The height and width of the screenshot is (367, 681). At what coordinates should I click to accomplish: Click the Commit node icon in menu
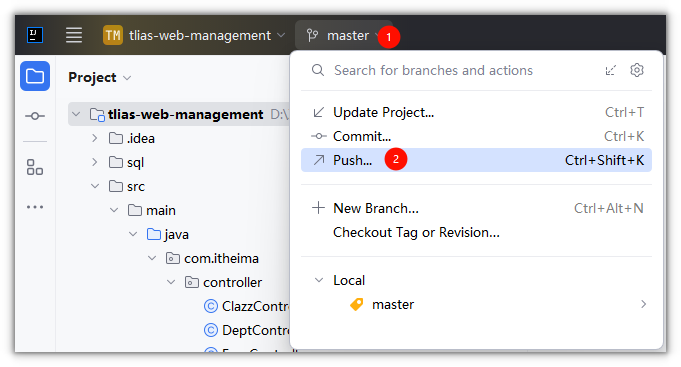click(x=318, y=136)
